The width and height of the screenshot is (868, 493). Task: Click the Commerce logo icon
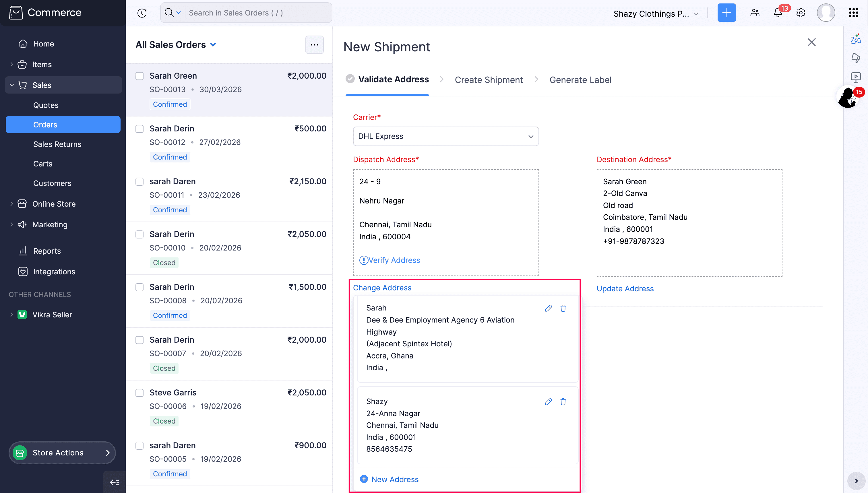[16, 13]
